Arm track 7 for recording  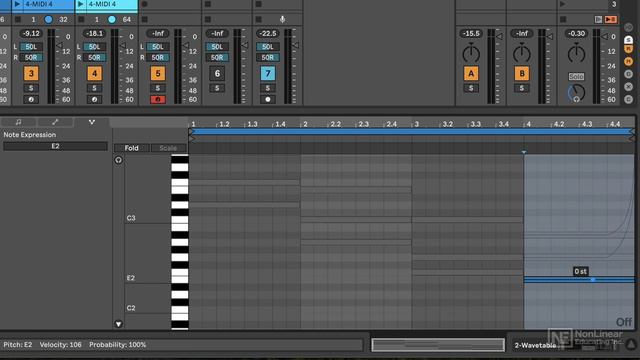(x=268, y=99)
